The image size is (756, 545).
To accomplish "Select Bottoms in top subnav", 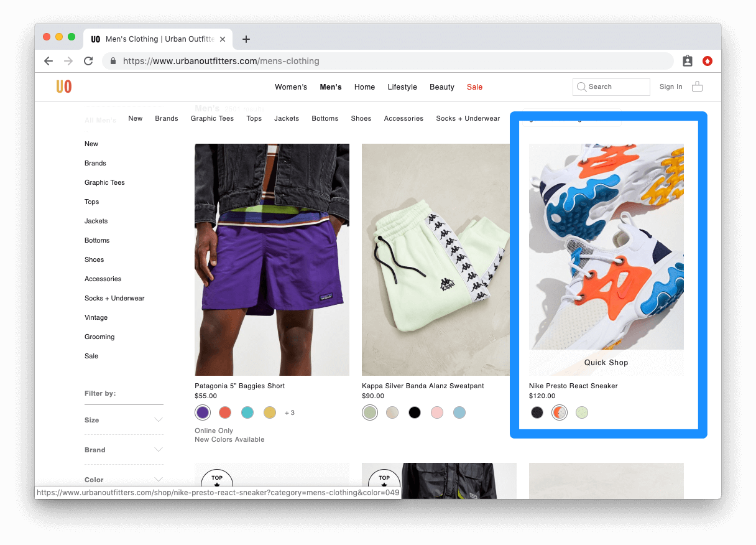I will point(325,118).
